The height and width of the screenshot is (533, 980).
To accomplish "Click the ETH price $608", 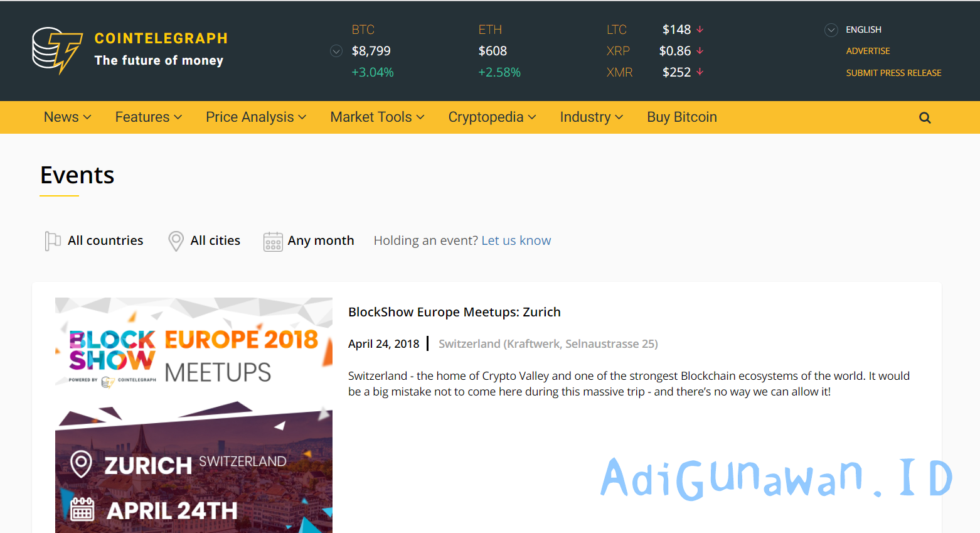I will (x=493, y=51).
